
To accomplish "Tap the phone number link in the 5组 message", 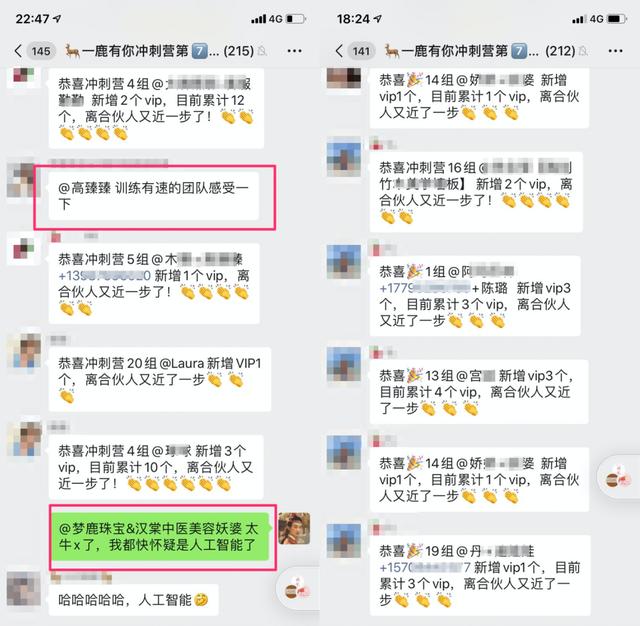I will click(x=104, y=275).
